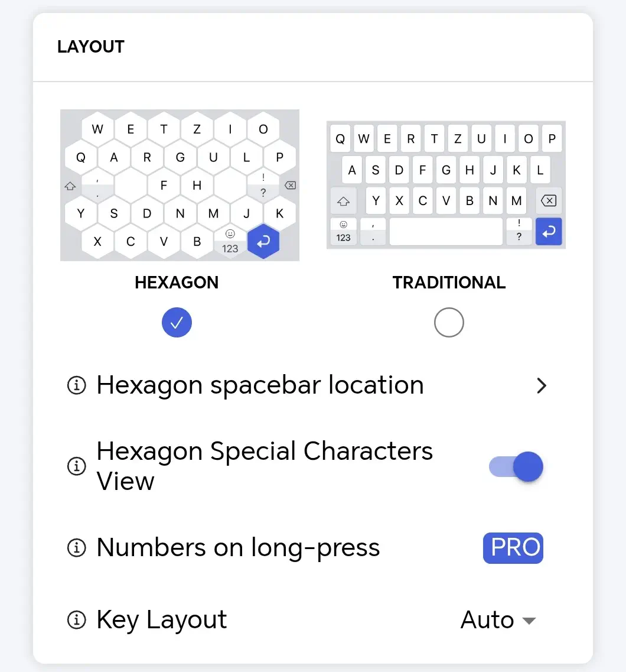Screen dimensions: 626x672
Task: Tap the Key Layout info icon
Action: [x=77, y=620]
